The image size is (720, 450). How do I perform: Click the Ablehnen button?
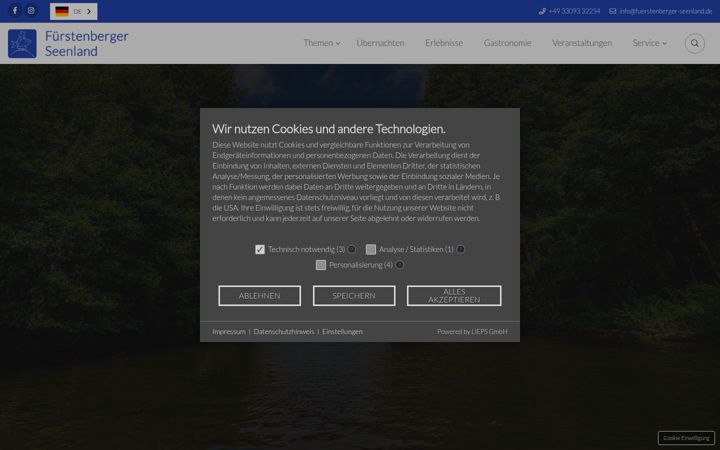[x=259, y=296]
